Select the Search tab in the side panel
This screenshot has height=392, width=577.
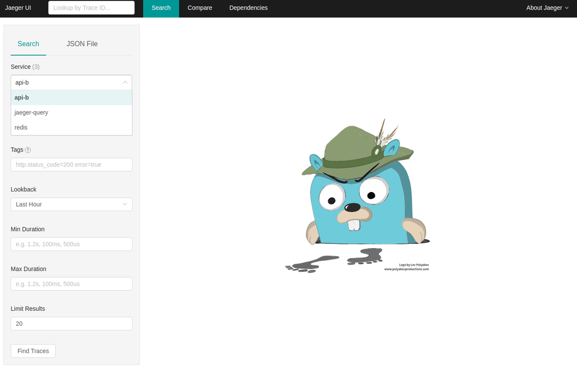pos(28,44)
